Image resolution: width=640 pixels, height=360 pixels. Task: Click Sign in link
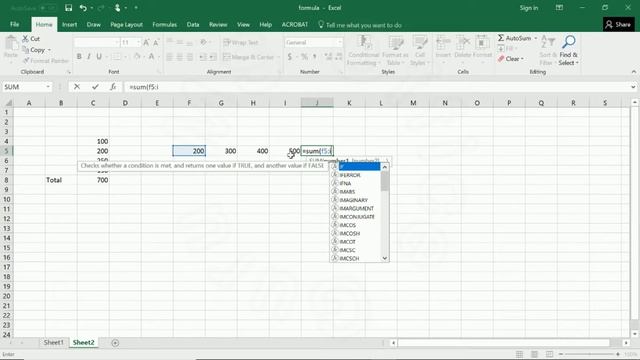pos(529,8)
